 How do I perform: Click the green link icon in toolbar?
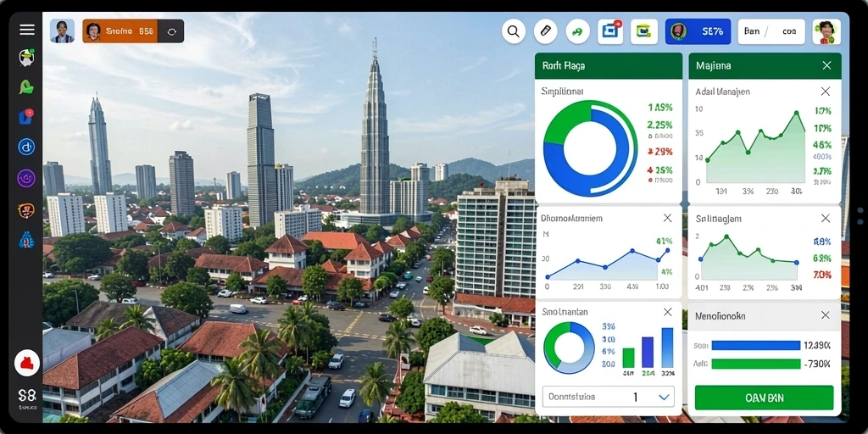tap(577, 31)
